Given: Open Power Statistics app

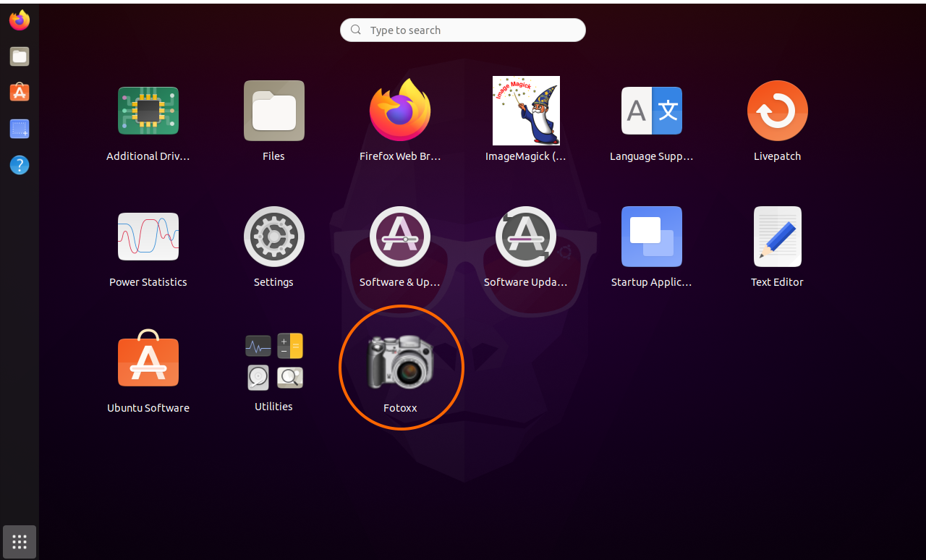Looking at the screenshot, I should pyautogui.click(x=148, y=237).
